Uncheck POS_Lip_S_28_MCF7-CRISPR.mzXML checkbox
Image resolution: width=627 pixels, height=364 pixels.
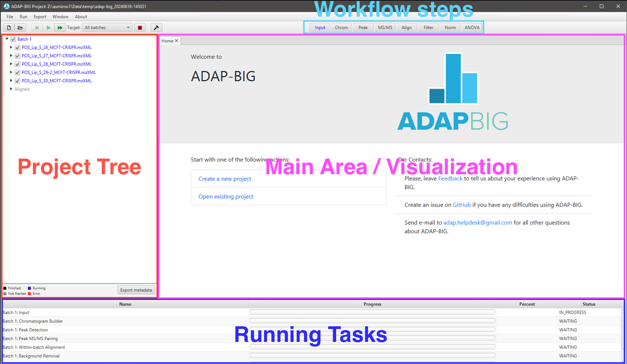(x=17, y=64)
